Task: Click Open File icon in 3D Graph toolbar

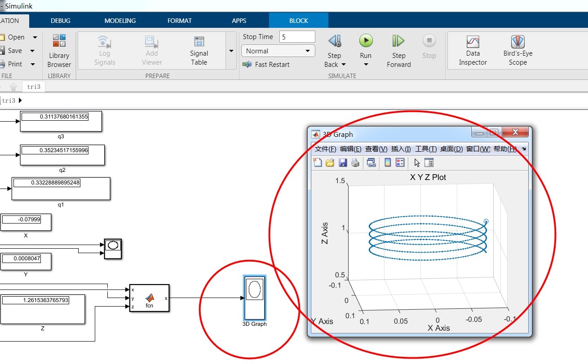Action: (330, 162)
